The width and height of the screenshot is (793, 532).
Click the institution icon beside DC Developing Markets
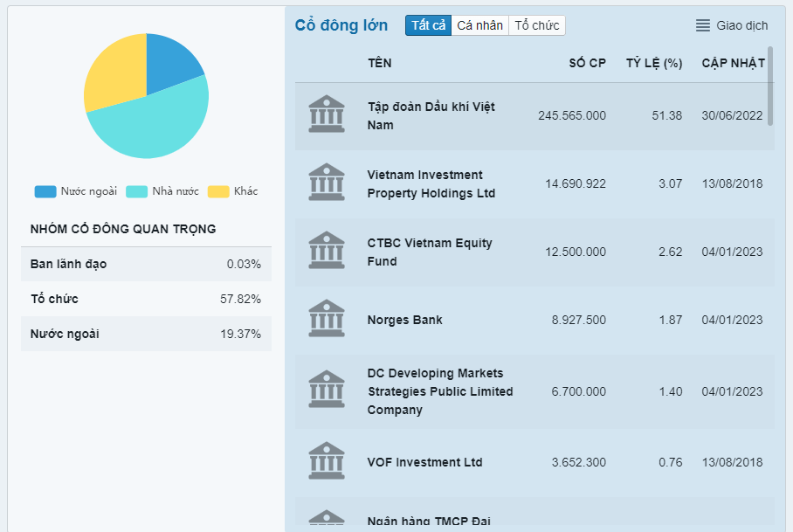point(327,390)
